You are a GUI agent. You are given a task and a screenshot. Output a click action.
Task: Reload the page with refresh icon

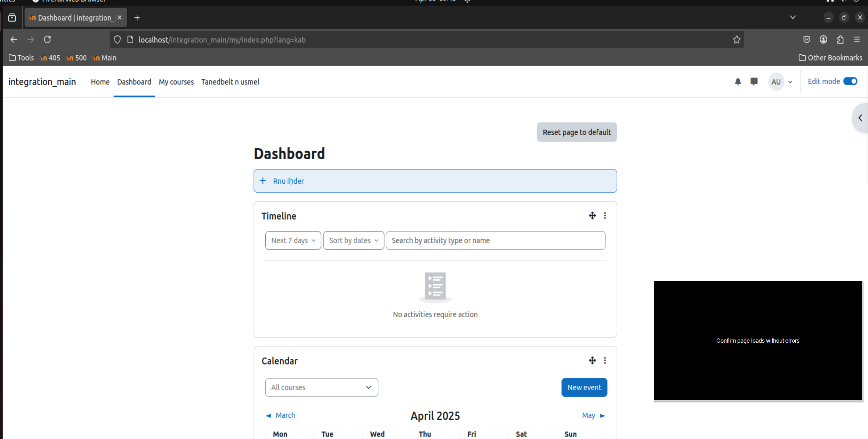(x=47, y=40)
